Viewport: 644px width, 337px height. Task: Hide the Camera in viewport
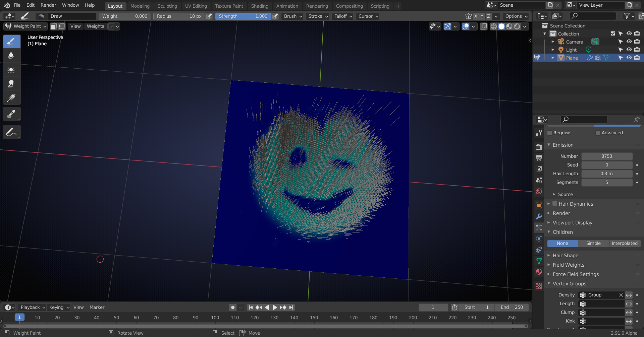629,42
